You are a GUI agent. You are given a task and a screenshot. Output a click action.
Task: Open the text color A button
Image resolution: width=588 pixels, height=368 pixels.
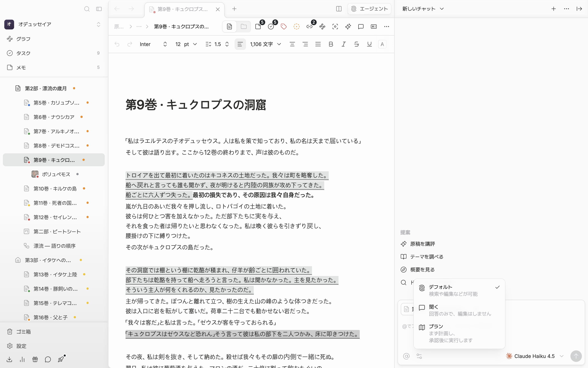[x=382, y=44]
